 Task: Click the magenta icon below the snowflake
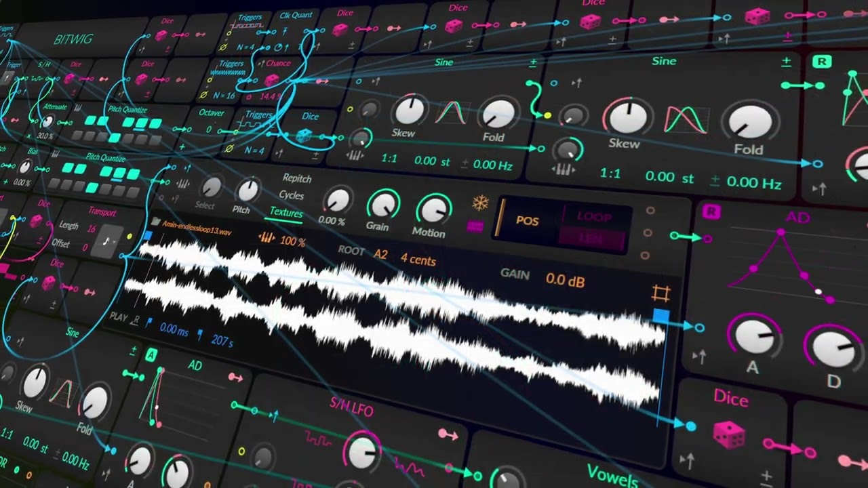tap(475, 226)
